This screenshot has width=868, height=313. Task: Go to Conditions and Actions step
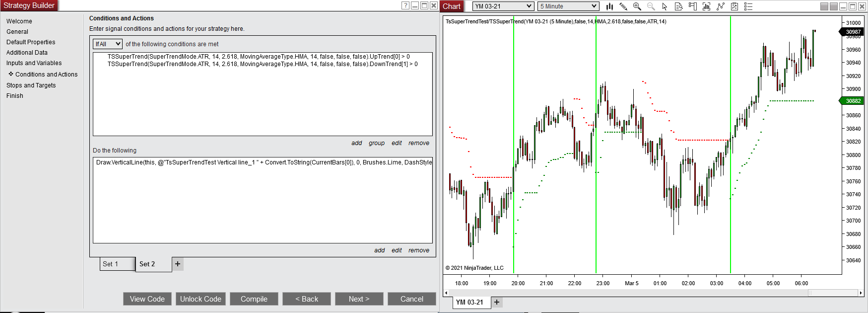pyautogui.click(x=46, y=75)
